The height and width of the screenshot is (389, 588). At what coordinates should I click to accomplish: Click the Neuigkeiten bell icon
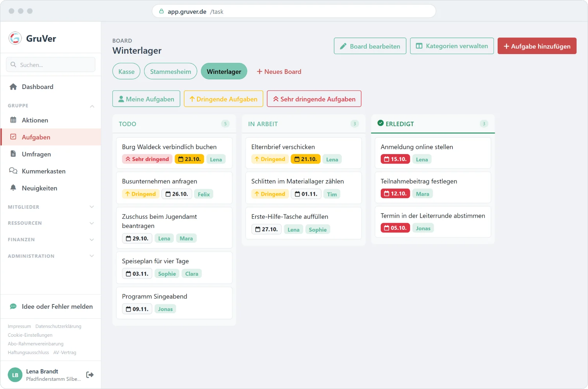pos(13,188)
